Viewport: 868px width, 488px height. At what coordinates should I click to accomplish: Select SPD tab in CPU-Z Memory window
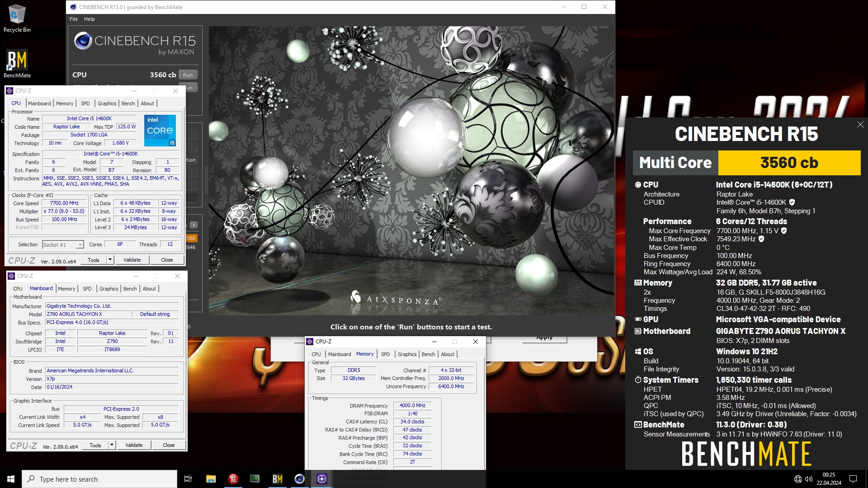tap(386, 354)
